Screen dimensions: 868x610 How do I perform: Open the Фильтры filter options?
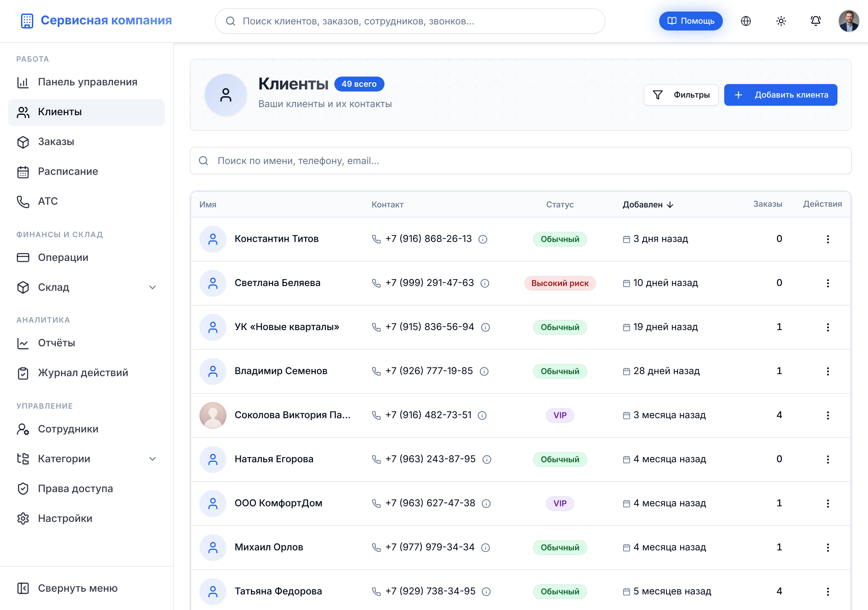coord(681,95)
